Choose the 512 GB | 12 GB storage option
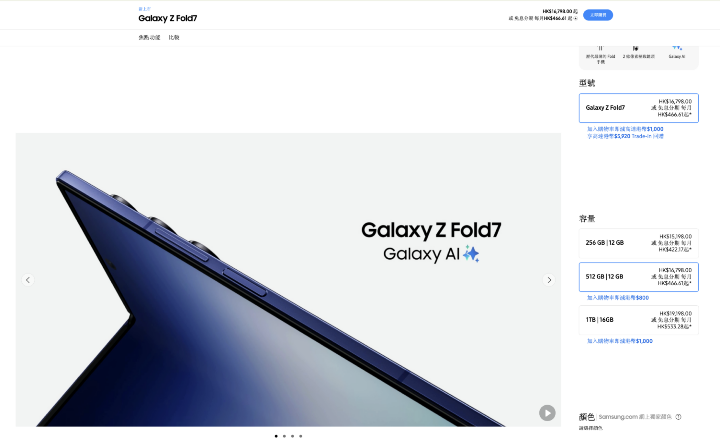720x442 pixels. pyautogui.click(x=639, y=277)
